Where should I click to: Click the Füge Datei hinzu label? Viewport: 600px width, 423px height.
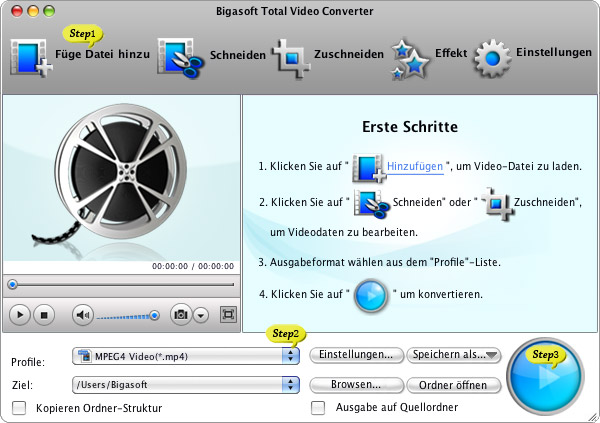103,54
